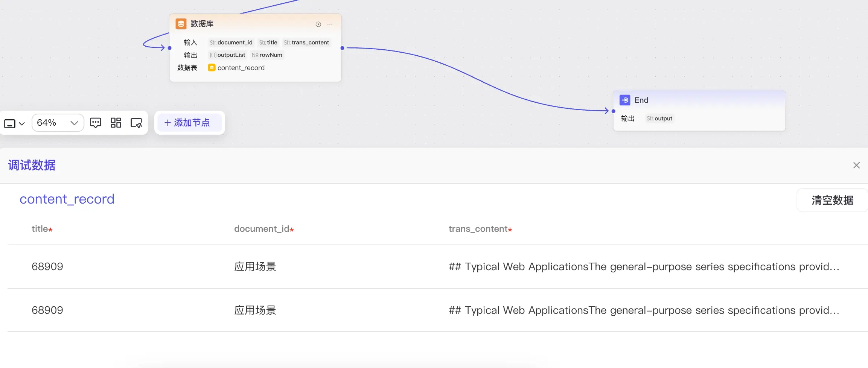868x368 pixels.
Task: Select the rowNum output tag
Action: [267, 55]
